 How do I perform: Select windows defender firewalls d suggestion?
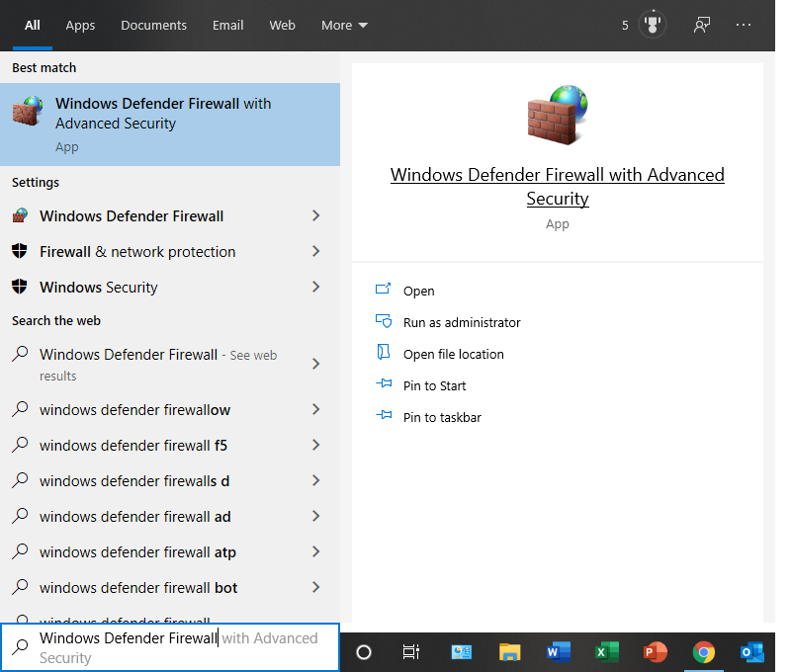coord(150,481)
